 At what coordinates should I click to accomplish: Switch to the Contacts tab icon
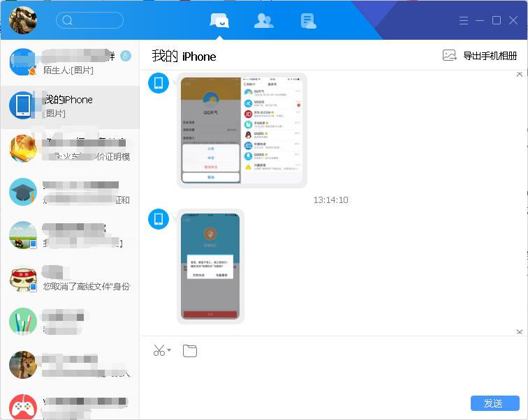pos(264,20)
